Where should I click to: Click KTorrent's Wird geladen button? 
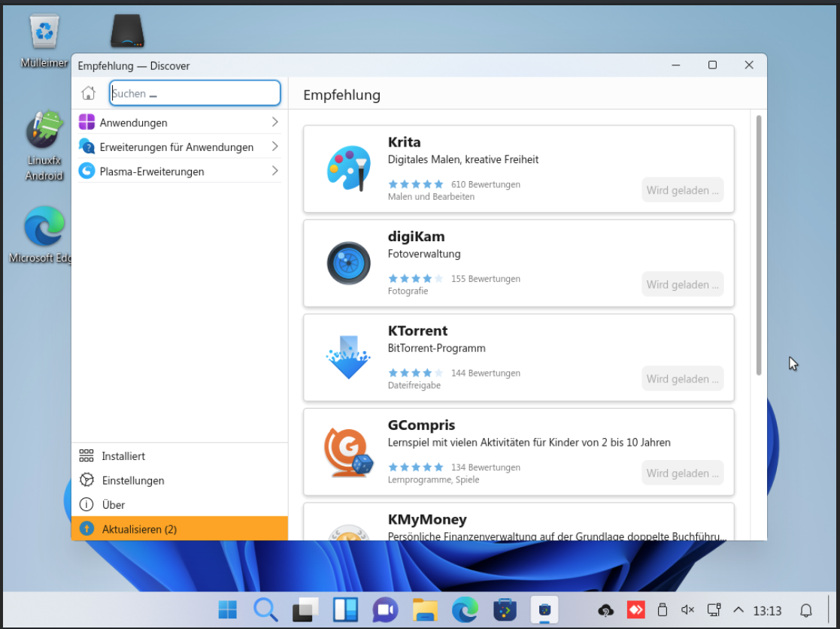683,379
